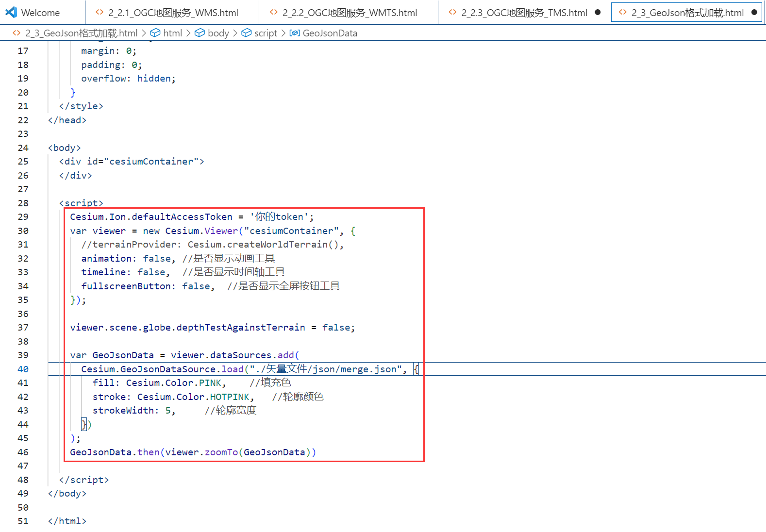Image resolution: width=766 pixels, height=532 pixels.
Task: Click div id="cesiumContainer" on line 25
Action: click(132, 162)
